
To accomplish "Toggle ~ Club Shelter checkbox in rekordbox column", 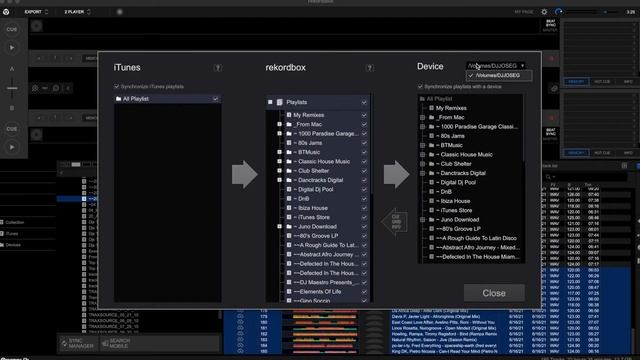I will pos(364,171).
